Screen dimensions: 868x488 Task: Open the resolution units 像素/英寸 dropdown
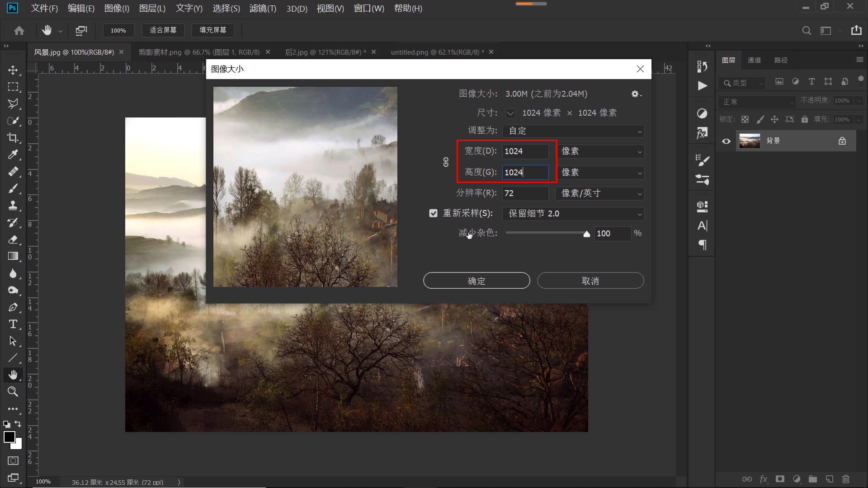[599, 193]
